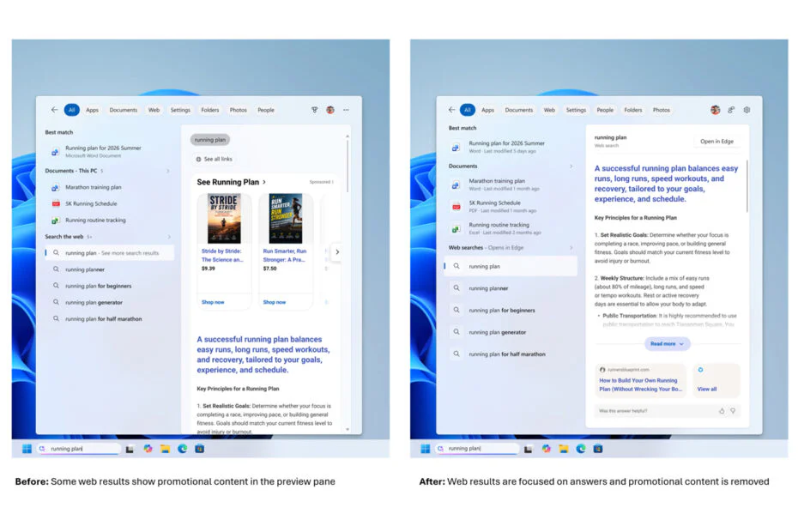
Task: Click Task View icon in the After taskbar
Action: pyautogui.click(x=529, y=449)
